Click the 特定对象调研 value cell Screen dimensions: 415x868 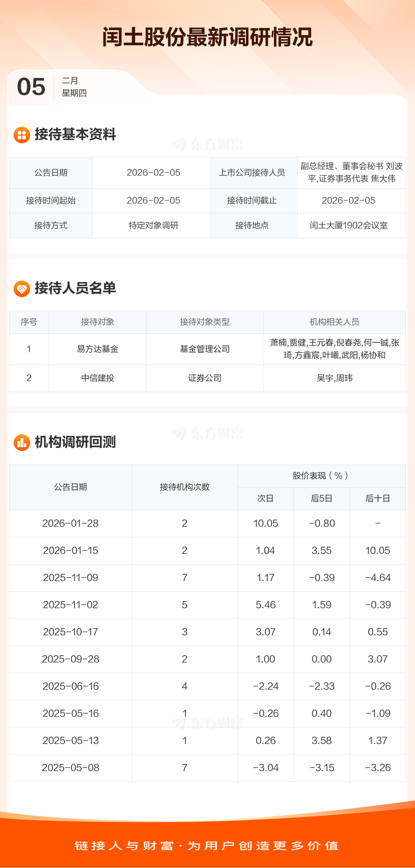point(152,225)
